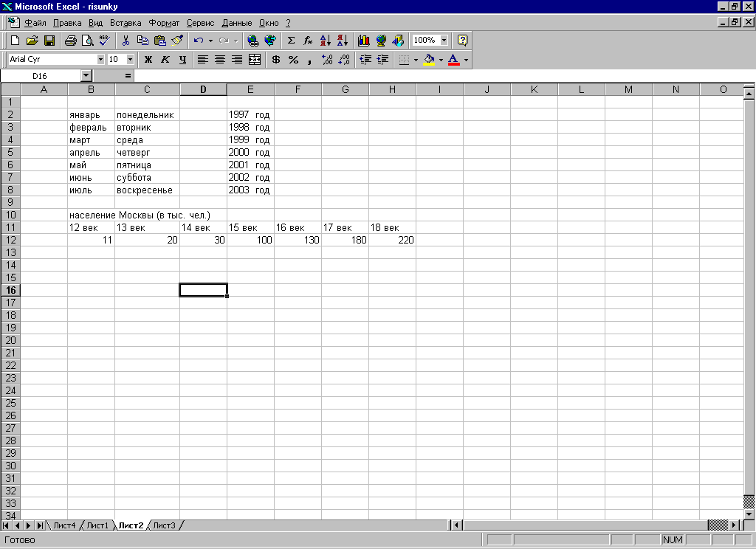756x549 pixels.
Task: Create a new workbook with New icon
Action: point(15,41)
